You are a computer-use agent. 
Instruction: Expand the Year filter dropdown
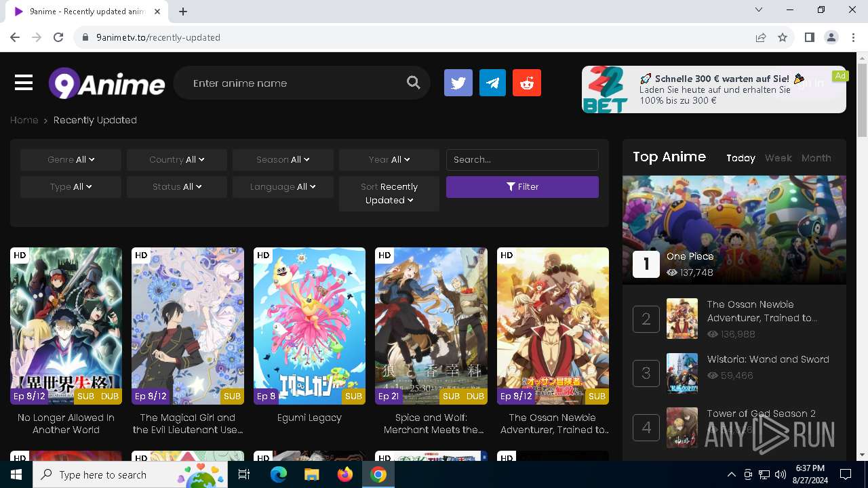point(389,160)
